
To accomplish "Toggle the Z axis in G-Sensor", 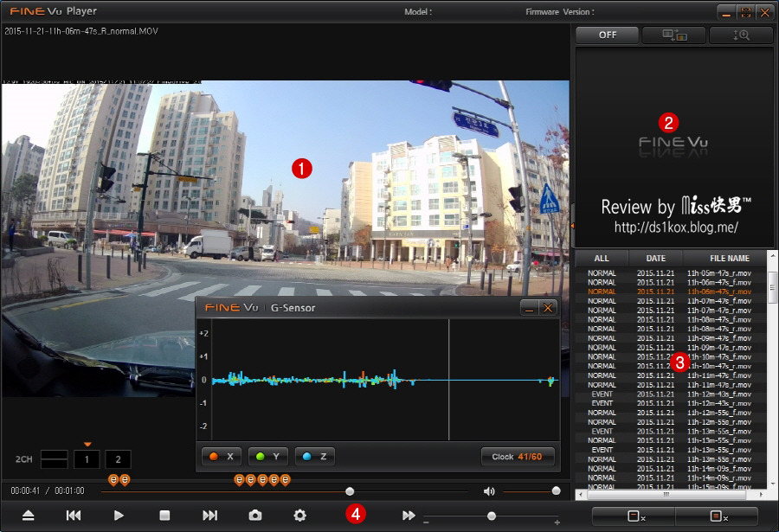I will pyautogui.click(x=314, y=457).
